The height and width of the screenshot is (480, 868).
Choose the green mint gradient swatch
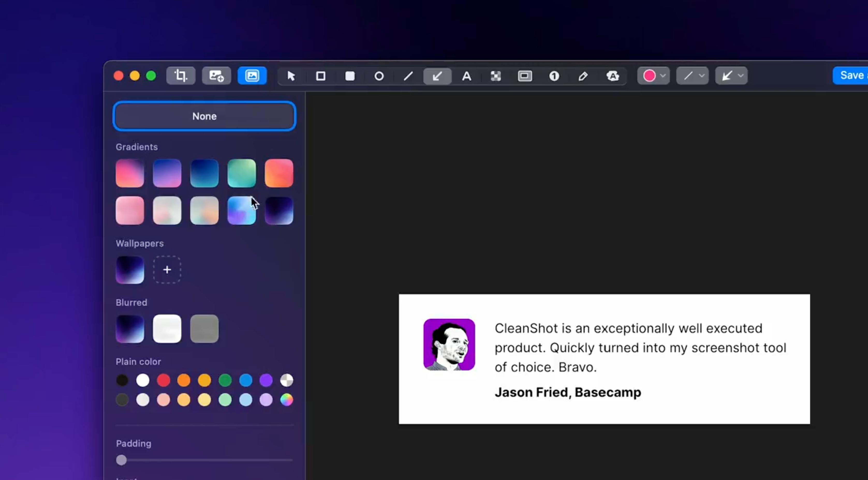tap(242, 173)
